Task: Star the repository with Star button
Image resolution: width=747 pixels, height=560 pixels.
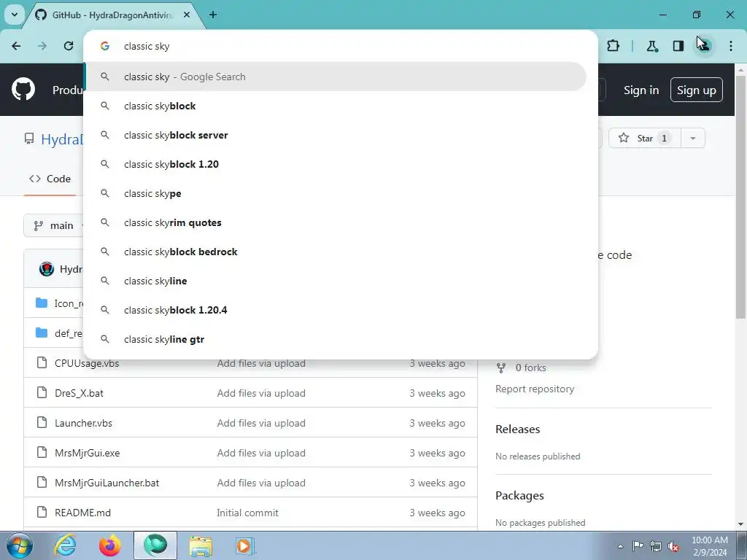Action: 645,138
